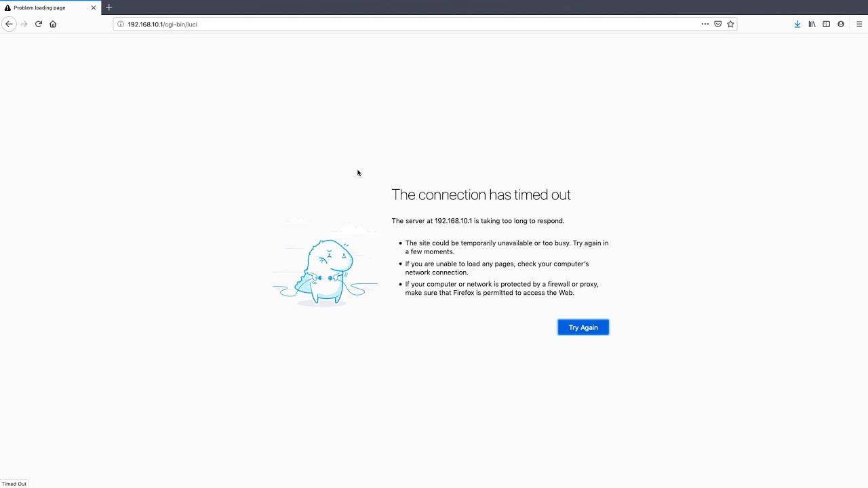Click the text about server taking too long
This screenshot has width=868, height=488.
478,221
